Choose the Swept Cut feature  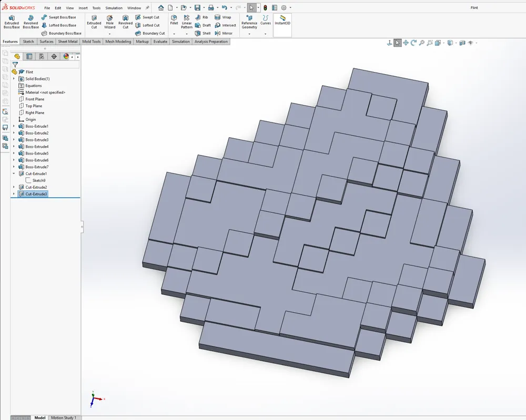[x=147, y=17]
